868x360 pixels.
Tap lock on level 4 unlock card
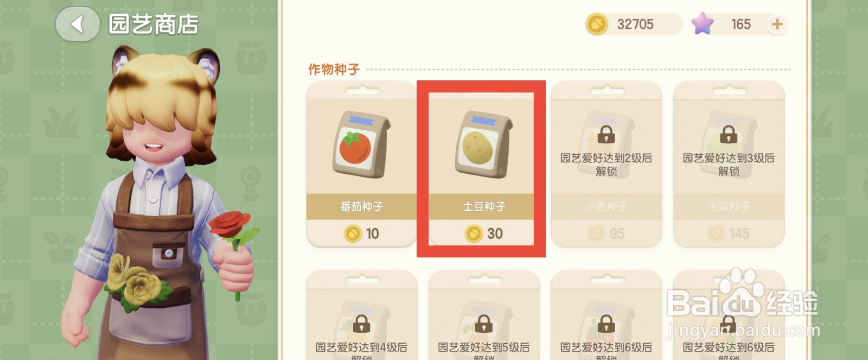pyautogui.click(x=361, y=324)
